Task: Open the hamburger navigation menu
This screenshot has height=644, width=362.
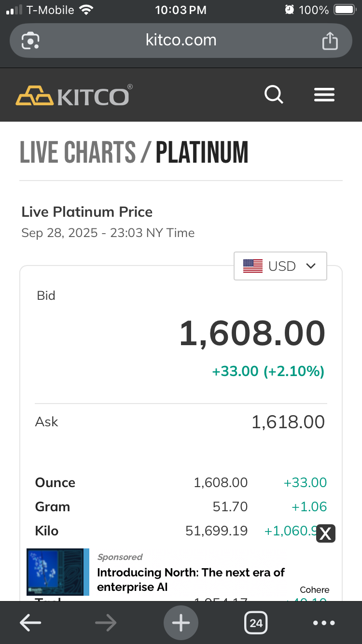Action: (x=324, y=95)
